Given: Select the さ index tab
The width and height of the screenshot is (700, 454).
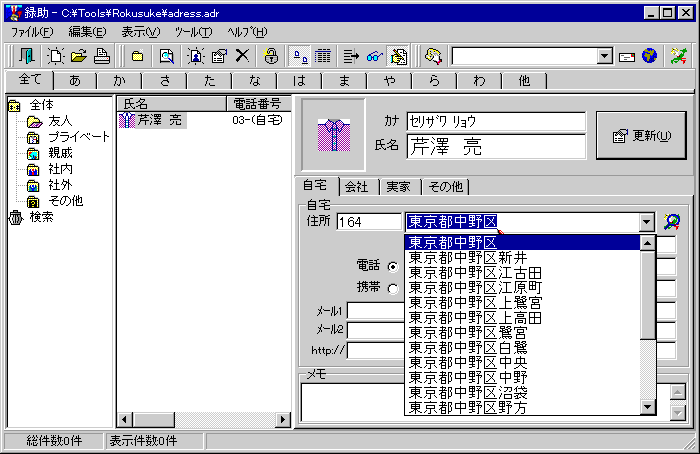Looking at the screenshot, I should click(165, 81).
